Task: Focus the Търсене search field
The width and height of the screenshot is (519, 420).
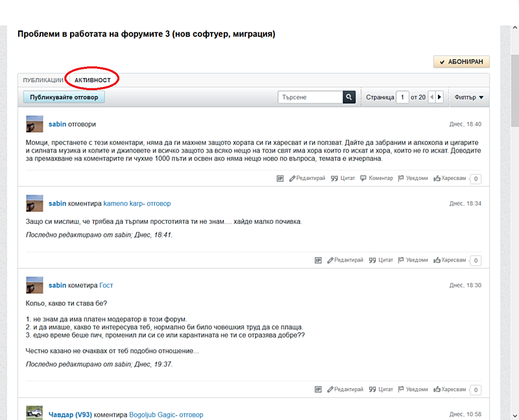Action: tap(311, 97)
